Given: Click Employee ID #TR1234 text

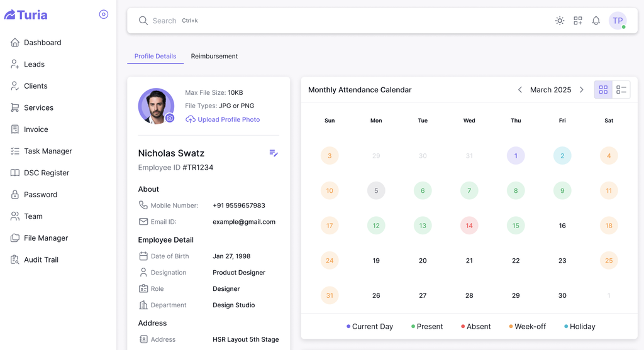Looking at the screenshot, I should (x=175, y=167).
